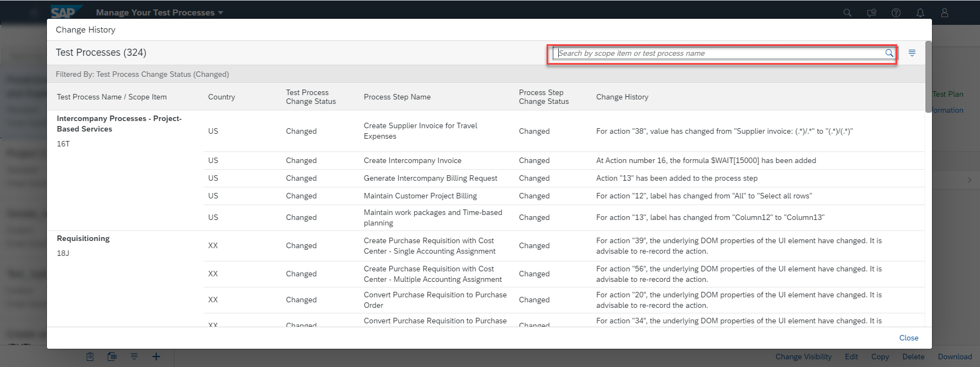980x367 pixels.
Task: Click scope item code 16T
Action: coord(63,144)
